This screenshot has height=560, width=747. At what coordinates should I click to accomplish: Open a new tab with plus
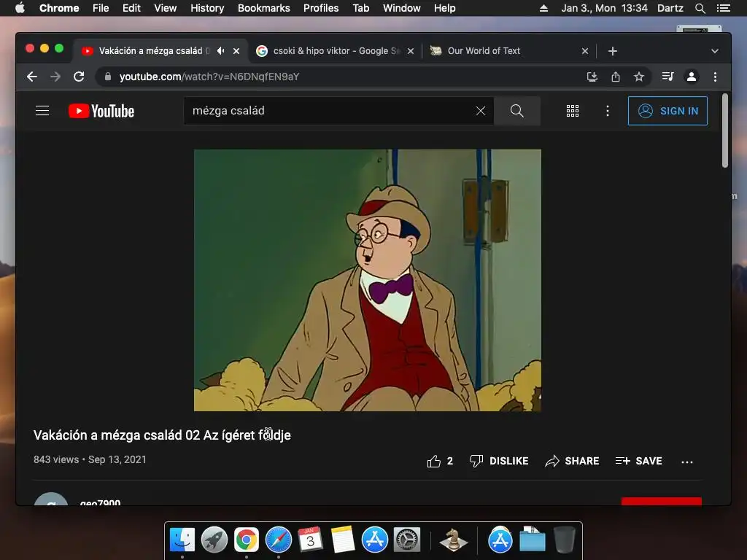613,51
